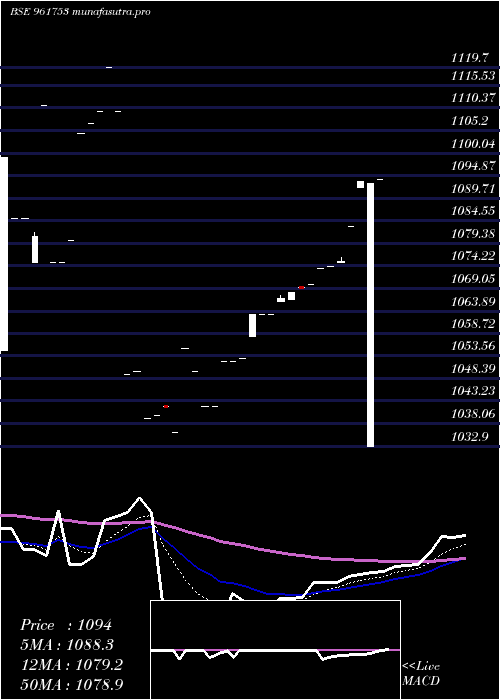Click the 5MA : 1088.3 value
The width and height of the screenshot is (500, 700).
(67, 645)
